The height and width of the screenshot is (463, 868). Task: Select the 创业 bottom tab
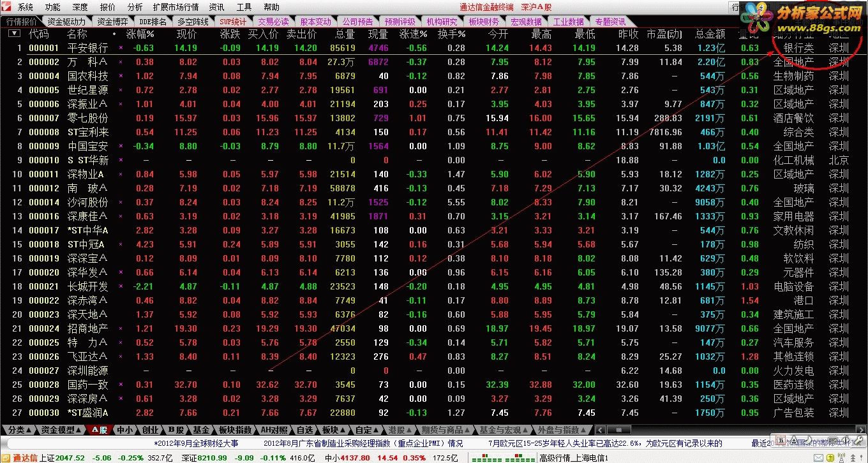[x=150, y=430]
